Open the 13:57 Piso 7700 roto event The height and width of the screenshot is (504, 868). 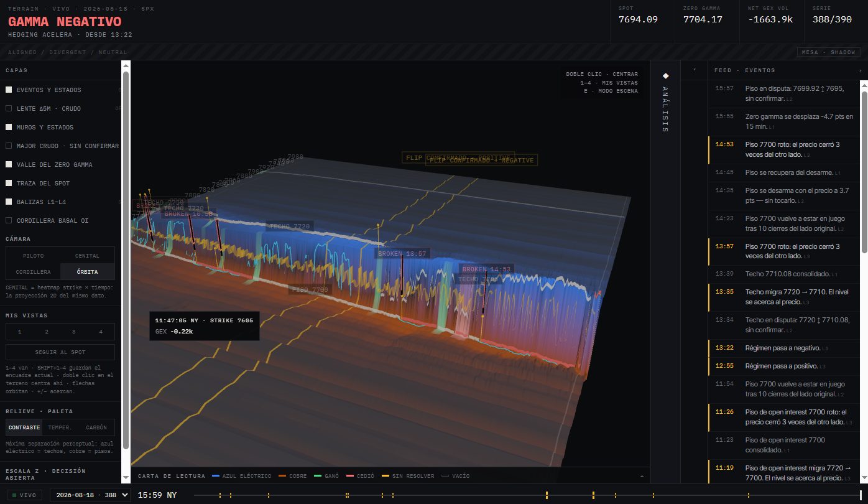pos(783,251)
